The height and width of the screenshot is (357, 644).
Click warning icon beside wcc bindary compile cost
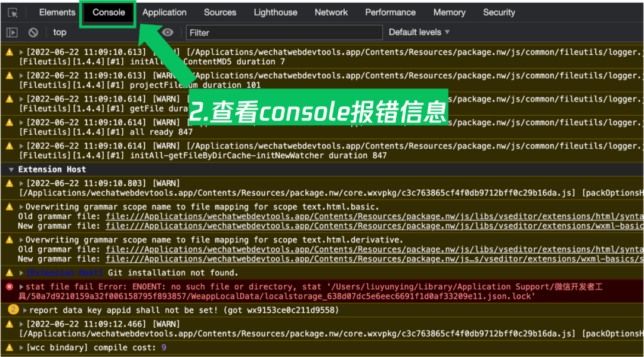tap(9, 347)
